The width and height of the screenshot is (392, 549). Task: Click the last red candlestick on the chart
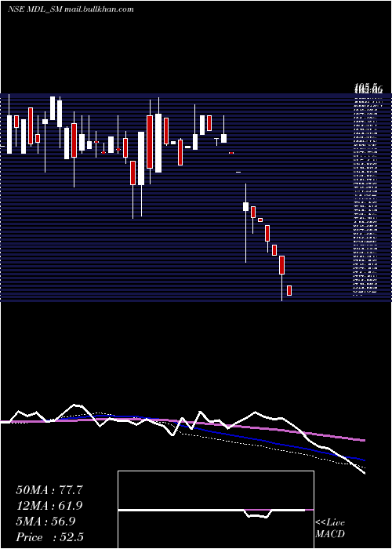[289, 291]
